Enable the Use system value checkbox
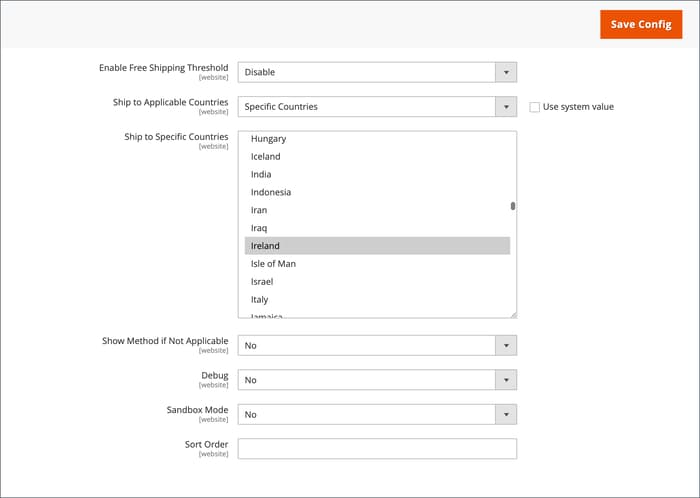Screen dimensions: 700x498 click(x=535, y=106)
